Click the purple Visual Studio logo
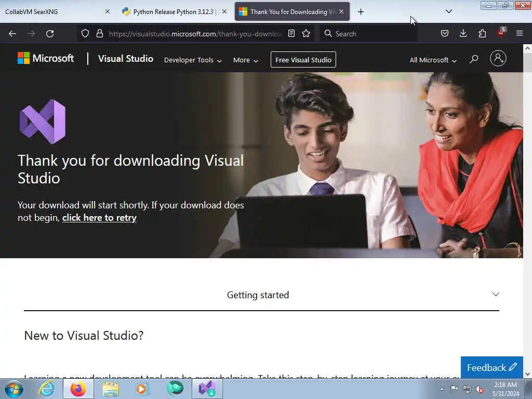The width and height of the screenshot is (532, 399). [x=43, y=122]
